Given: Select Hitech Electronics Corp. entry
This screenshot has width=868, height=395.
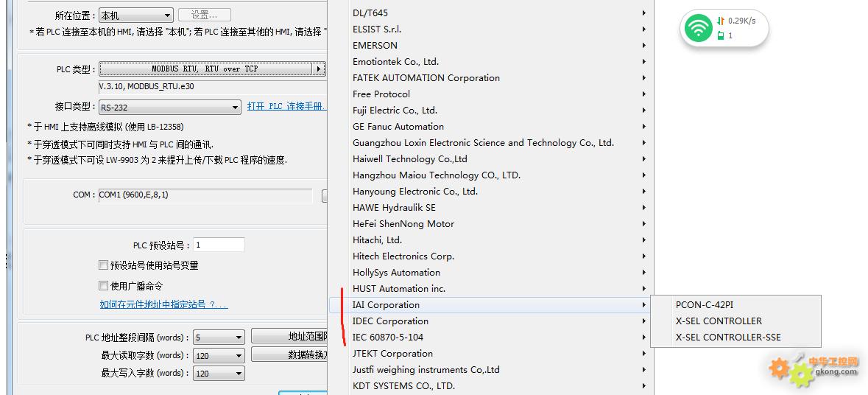Looking at the screenshot, I should tap(491, 256).
